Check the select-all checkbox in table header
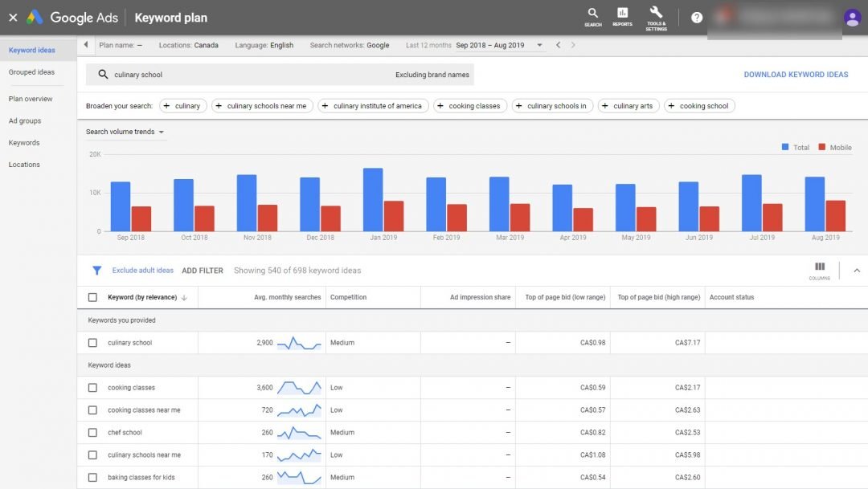Screen dimensions: 868x489 [92, 296]
